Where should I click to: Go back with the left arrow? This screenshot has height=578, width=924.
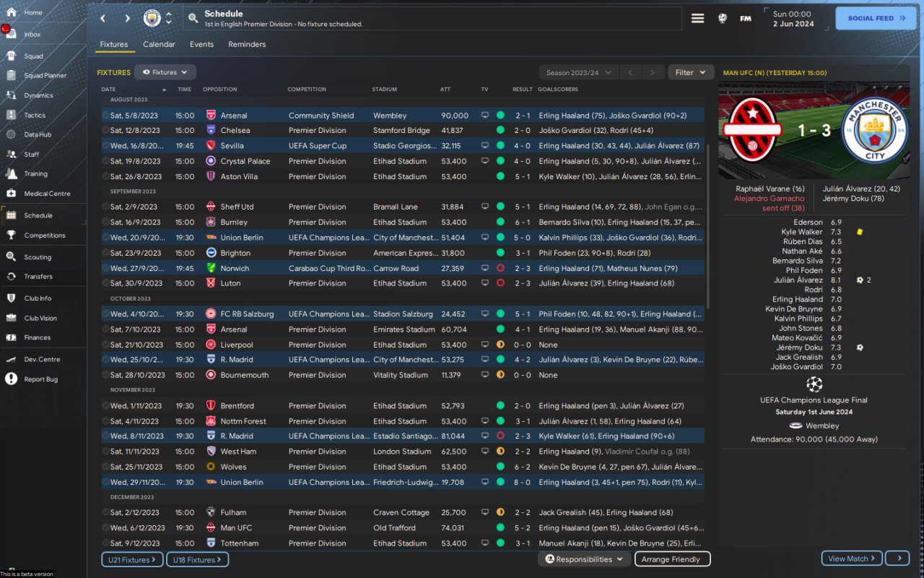[x=103, y=18]
